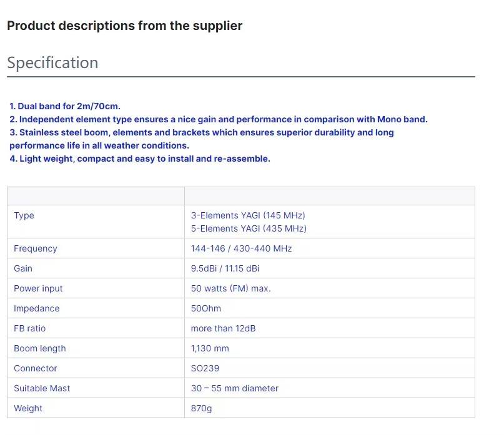The width and height of the screenshot is (504, 435).
Task: Click the Weight value '870g'
Action: [201, 408]
